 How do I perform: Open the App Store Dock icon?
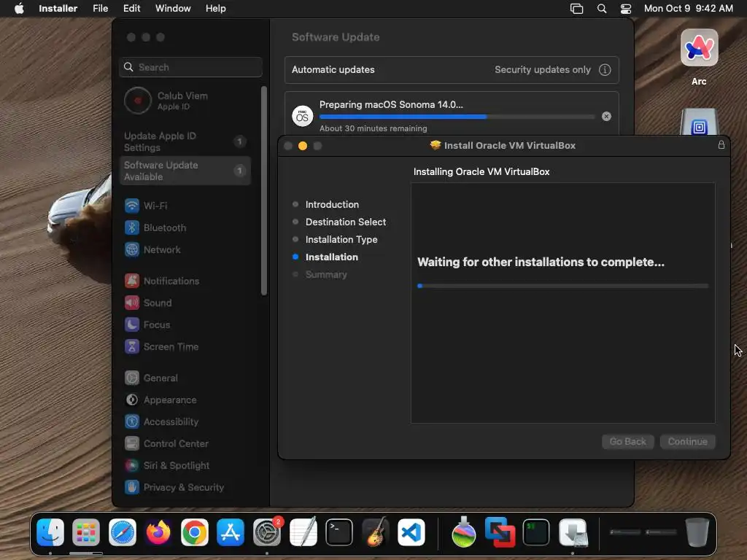tap(231, 532)
